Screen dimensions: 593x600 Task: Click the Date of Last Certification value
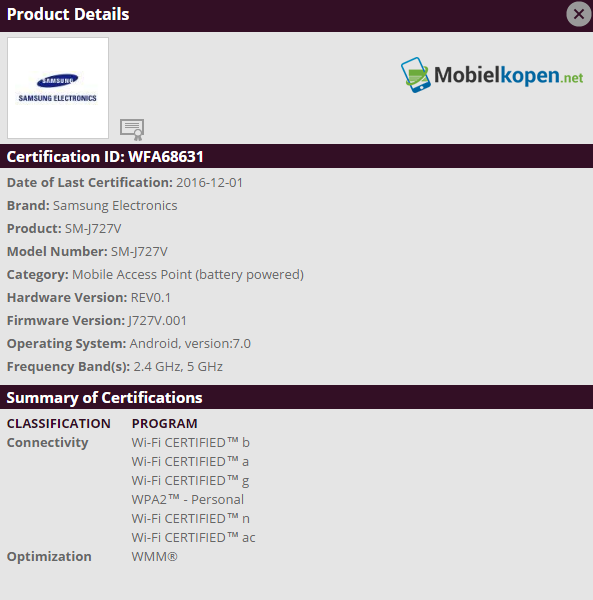tap(209, 183)
